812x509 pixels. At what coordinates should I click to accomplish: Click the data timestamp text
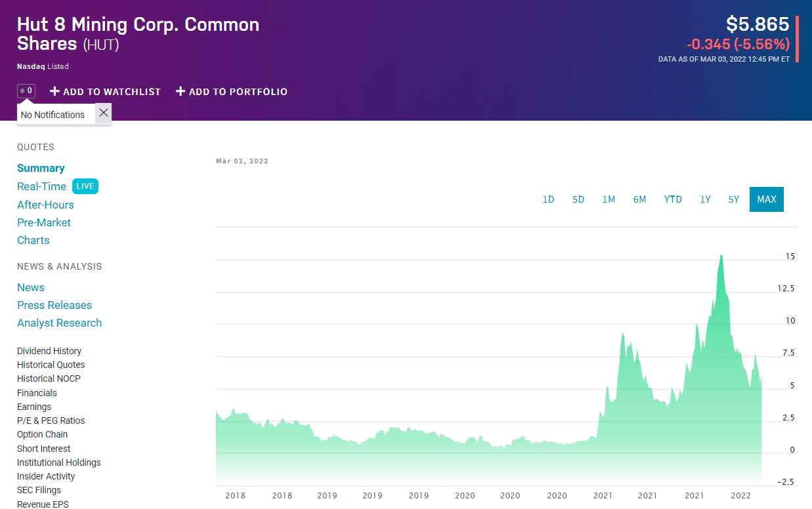[724, 59]
